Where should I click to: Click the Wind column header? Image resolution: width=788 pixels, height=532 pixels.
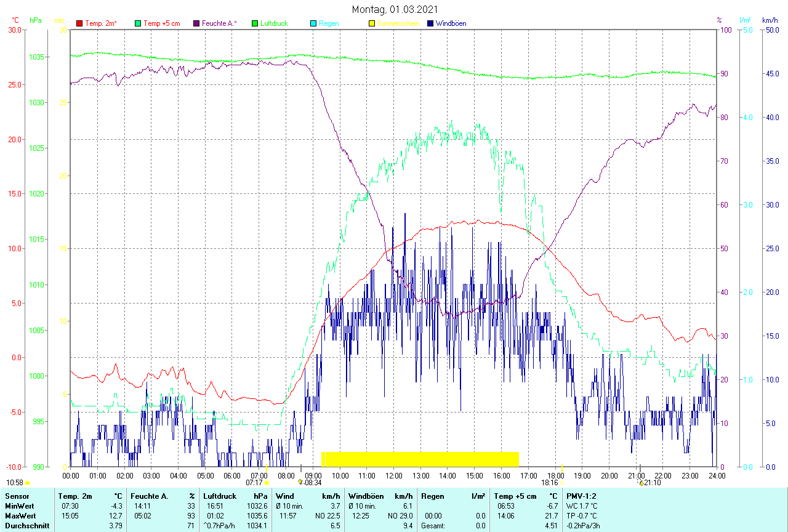285,496
